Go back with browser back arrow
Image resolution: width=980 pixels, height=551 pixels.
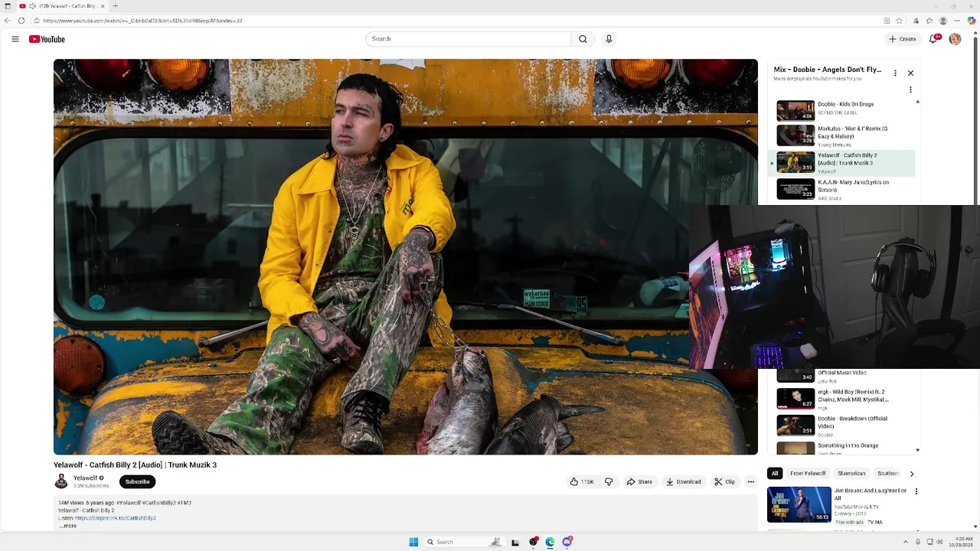tap(8, 21)
